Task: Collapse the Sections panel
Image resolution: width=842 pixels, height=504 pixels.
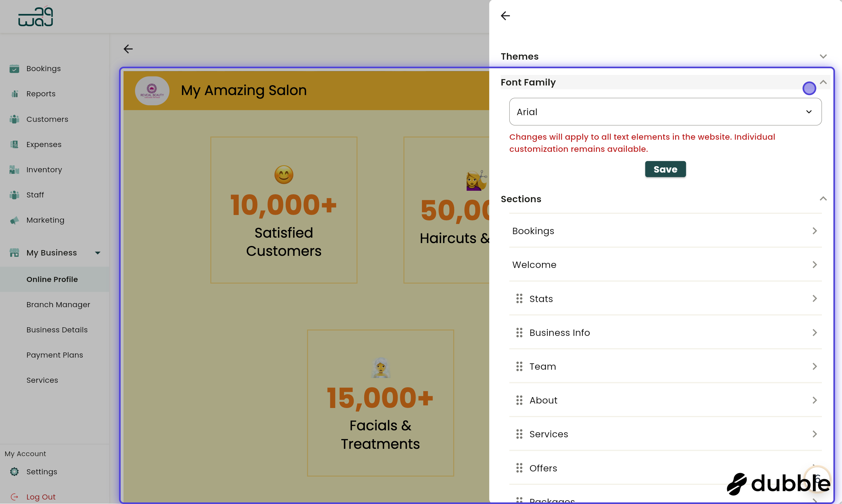Action: pos(823,198)
